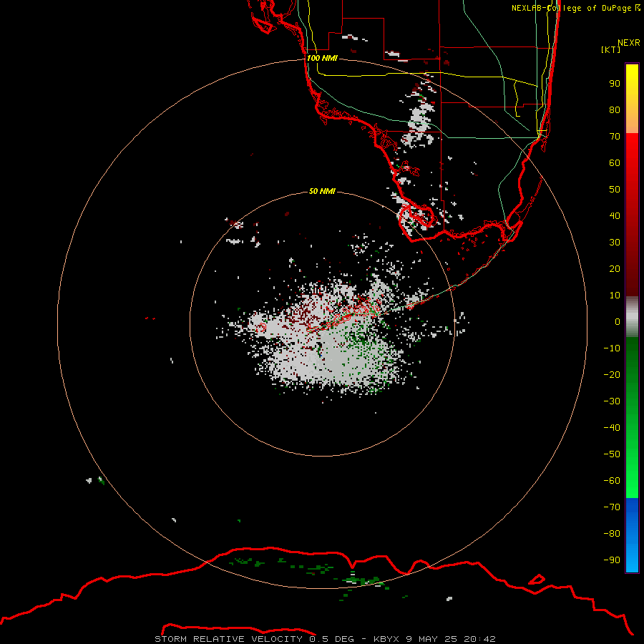Click the gray zero-velocity color bar segment
644x644 pixels.
[x=632, y=317]
